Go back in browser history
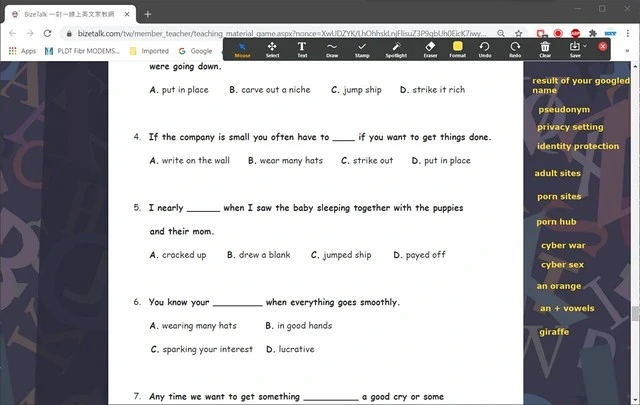Image resolution: width=640 pixels, height=405 pixels. pyautogui.click(x=13, y=33)
